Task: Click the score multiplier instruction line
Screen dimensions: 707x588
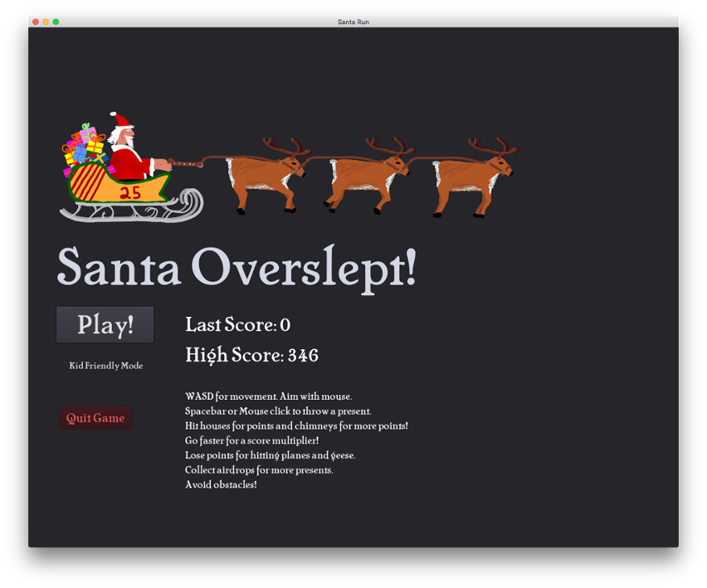Action: (251, 441)
